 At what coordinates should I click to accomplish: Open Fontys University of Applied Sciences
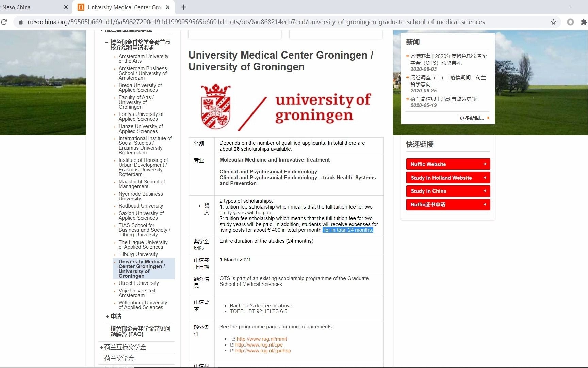pyautogui.click(x=141, y=117)
